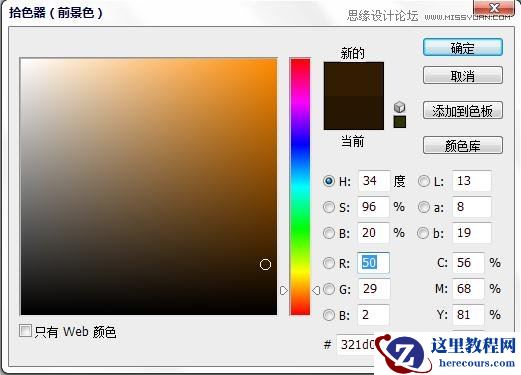521x375 pixels.
Task: Click the Lab a field showing 8
Action: pyautogui.click(x=472, y=207)
